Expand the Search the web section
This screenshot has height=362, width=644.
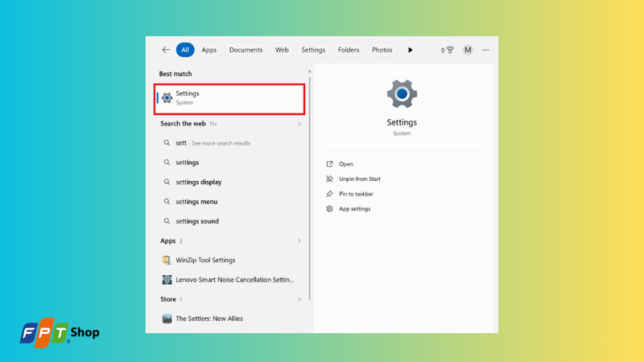(299, 124)
